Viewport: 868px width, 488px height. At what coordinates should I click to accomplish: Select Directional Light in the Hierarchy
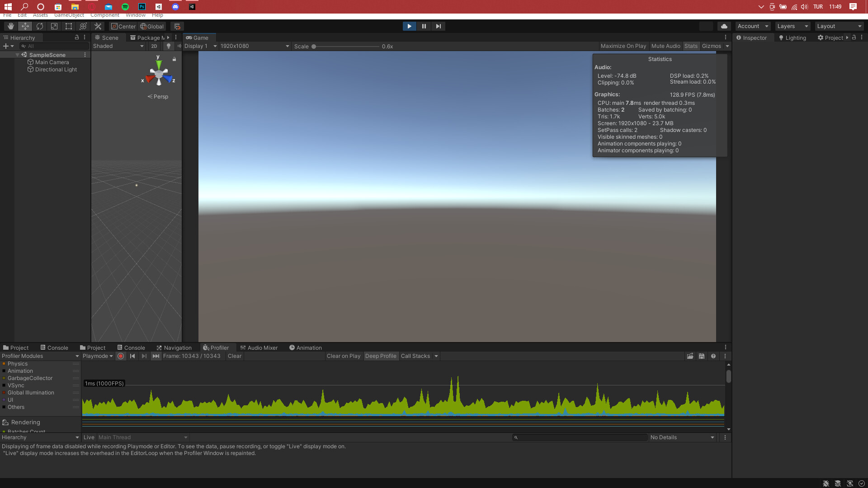tap(56, 70)
